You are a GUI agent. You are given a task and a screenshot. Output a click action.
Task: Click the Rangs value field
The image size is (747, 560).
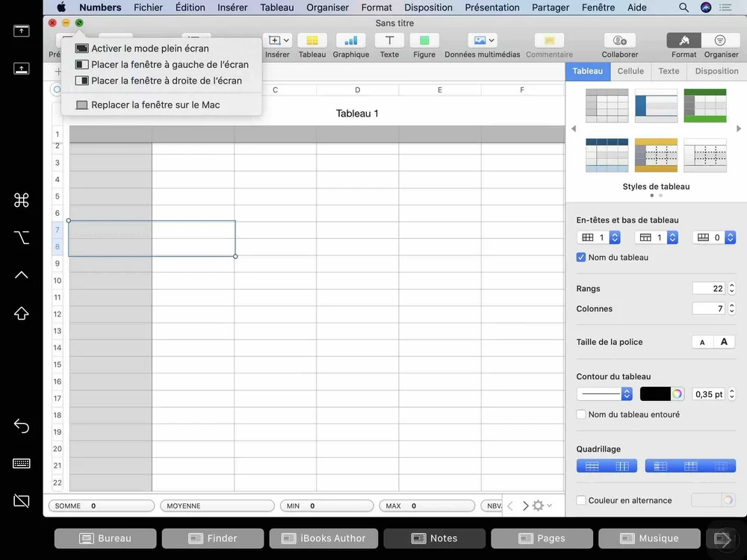pyautogui.click(x=709, y=288)
